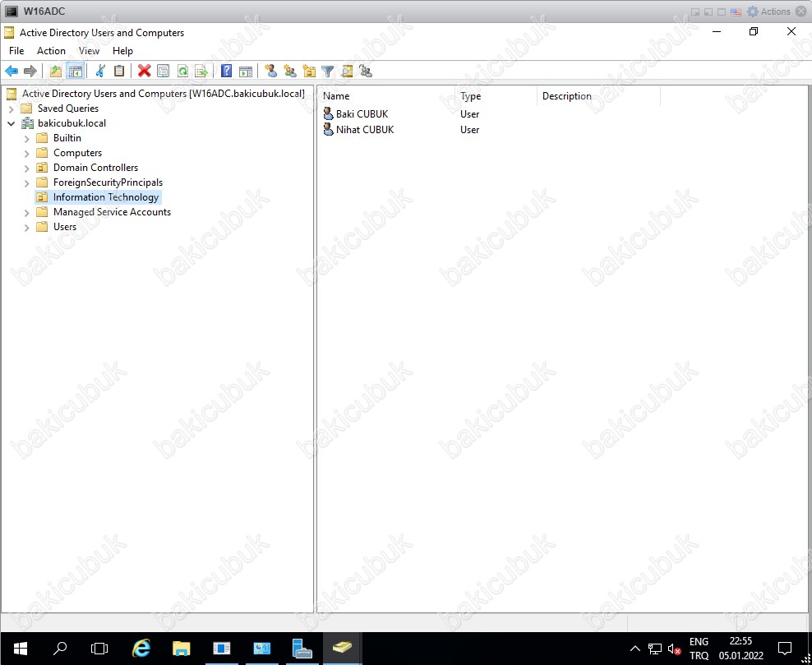Open the Action Center notification icon
This screenshot has height=665, width=812.
pyautogui.click(x=785, y=649)
